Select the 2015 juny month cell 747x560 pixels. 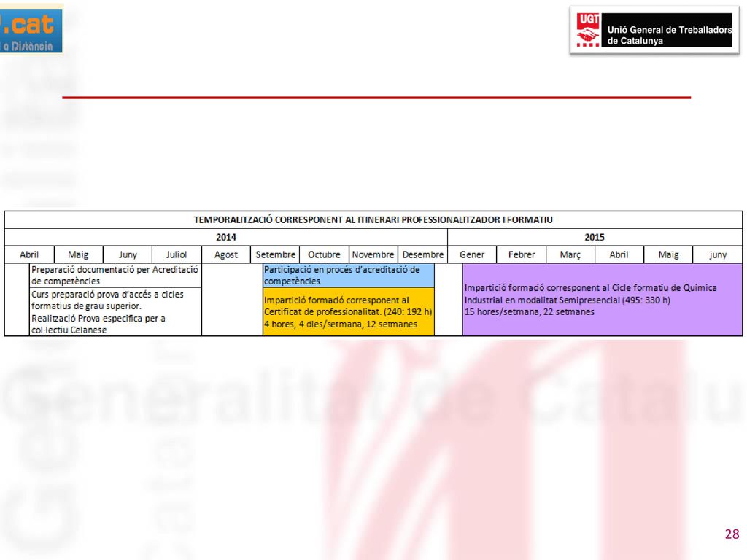[x=718, y=254]
